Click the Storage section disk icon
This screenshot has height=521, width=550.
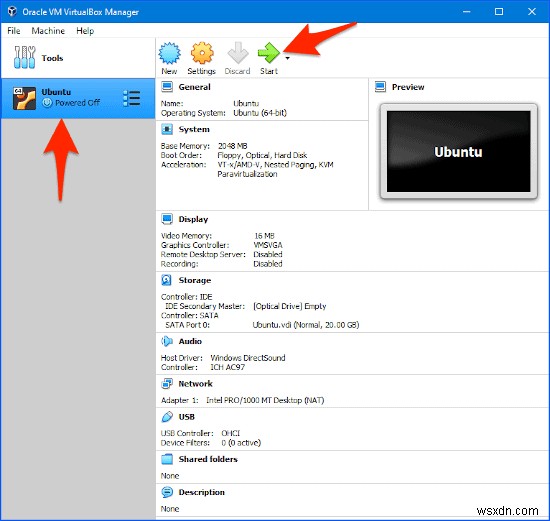[166, 280]
